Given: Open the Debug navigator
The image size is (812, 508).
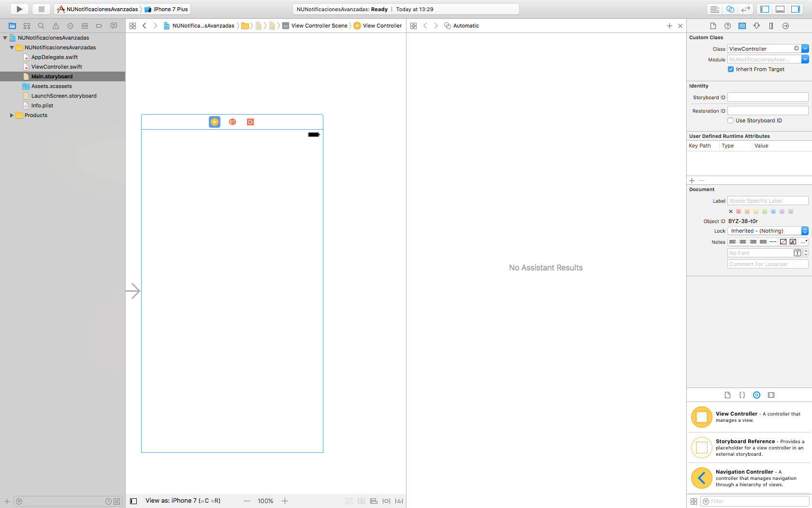Looking at the screenshot, I should pos(85,26).
